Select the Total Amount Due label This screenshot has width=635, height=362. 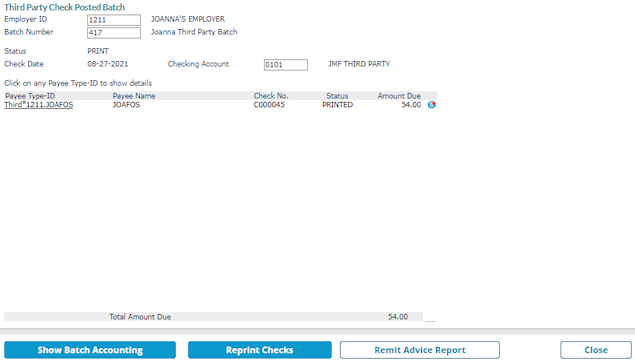[140, 317]
